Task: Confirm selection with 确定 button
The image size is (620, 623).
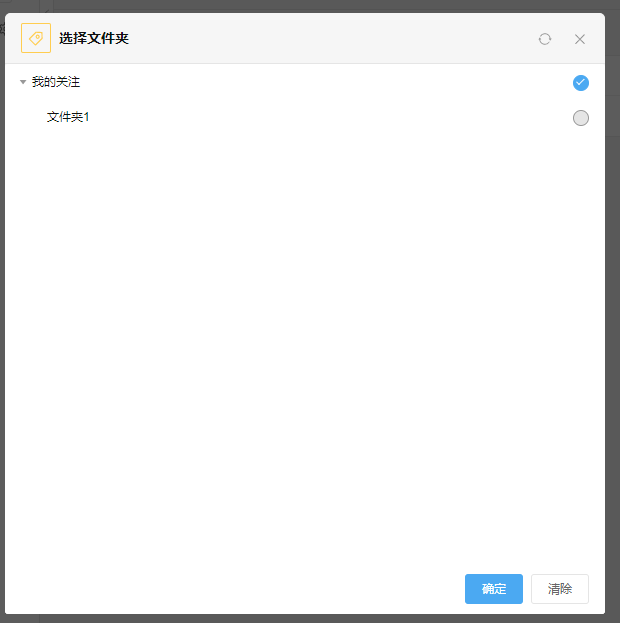Action: pos(494,588)
